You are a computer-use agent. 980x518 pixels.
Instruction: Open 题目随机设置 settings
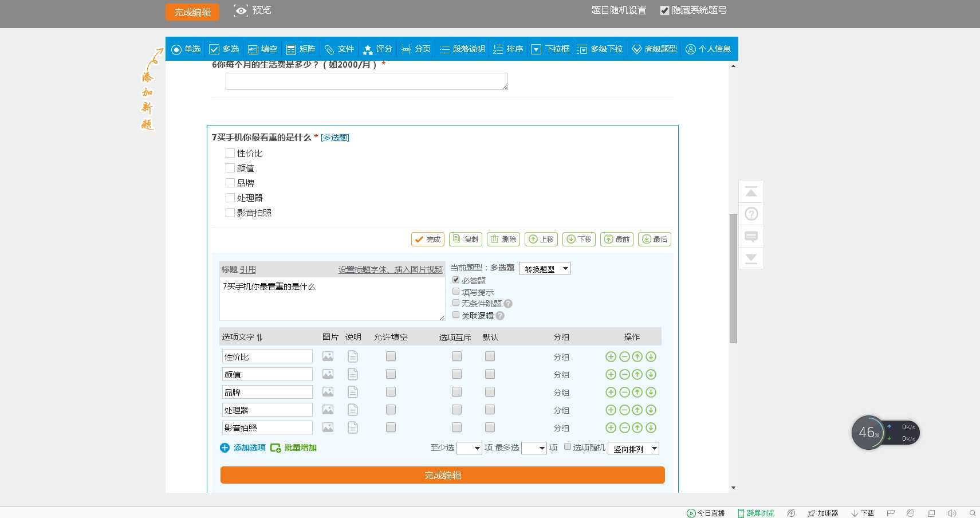(619, 10)
